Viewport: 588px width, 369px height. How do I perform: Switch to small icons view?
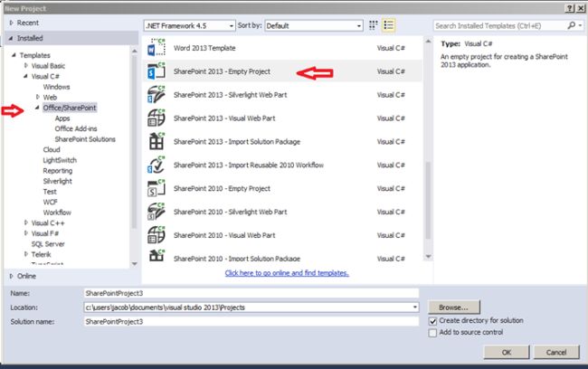[373, 25]
